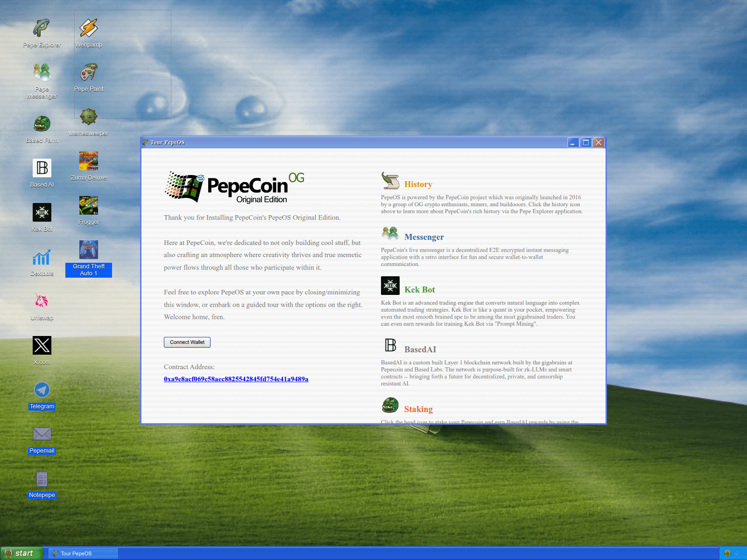This screenshot has height=560, width=747.
Task: Open the contract address link
Action: (236, 379)
